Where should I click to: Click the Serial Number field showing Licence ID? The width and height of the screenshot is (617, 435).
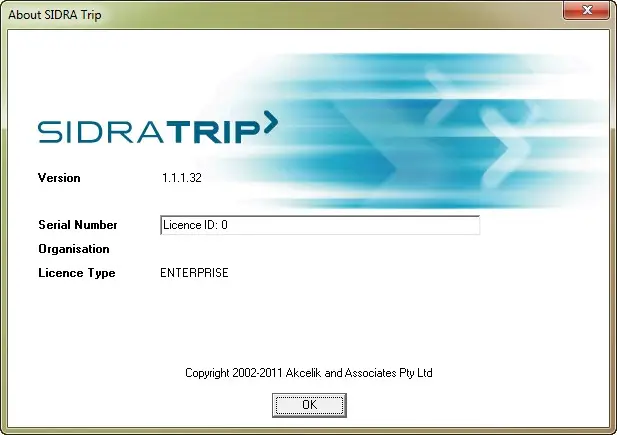pyautogui.click(x=320, y=225)
